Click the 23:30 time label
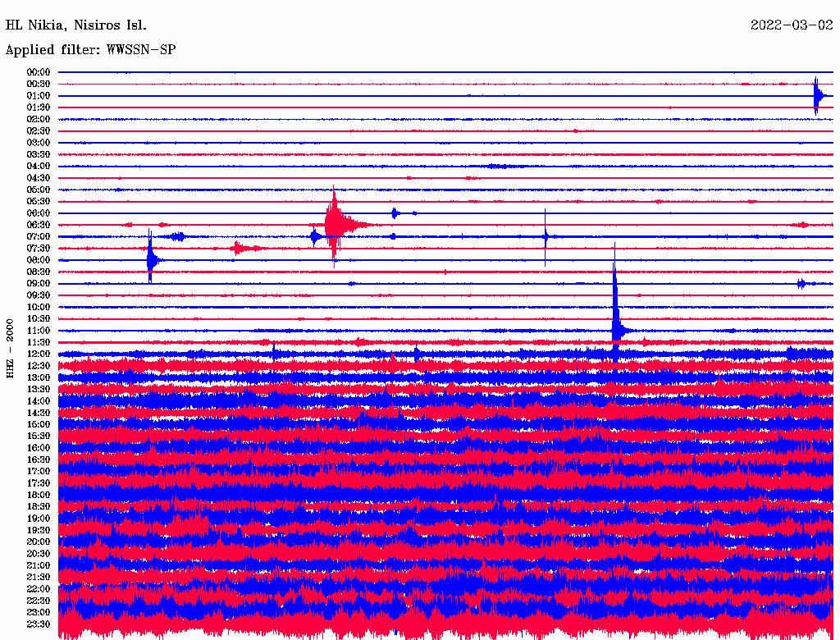This screenshot has height=640, width=840. click(39, 624)
